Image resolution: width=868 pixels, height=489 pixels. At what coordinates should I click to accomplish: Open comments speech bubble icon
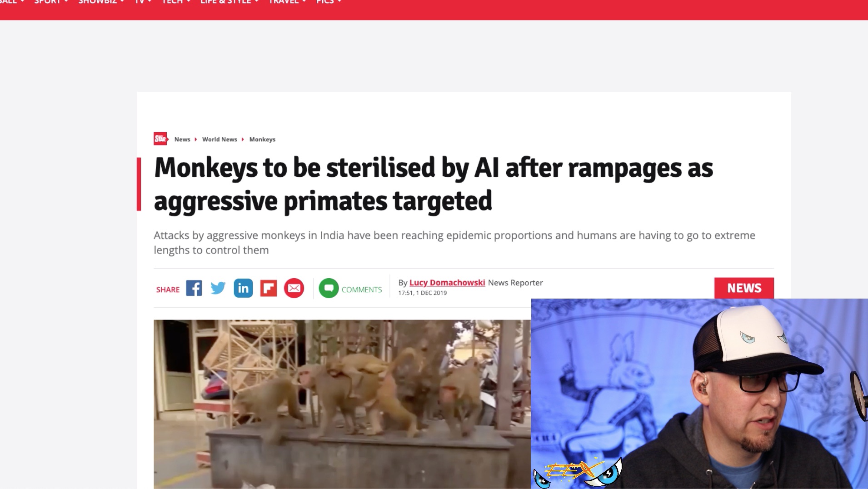(x=329, y=288)
